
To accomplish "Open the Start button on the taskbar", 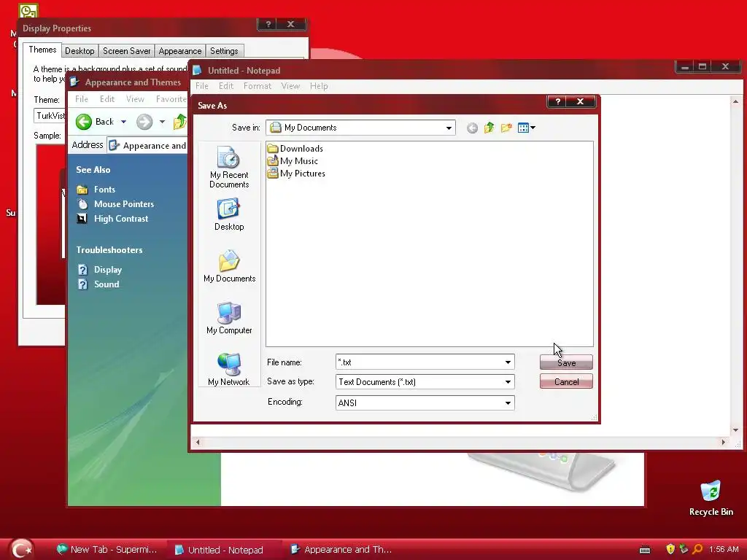I will coord(21,549).
